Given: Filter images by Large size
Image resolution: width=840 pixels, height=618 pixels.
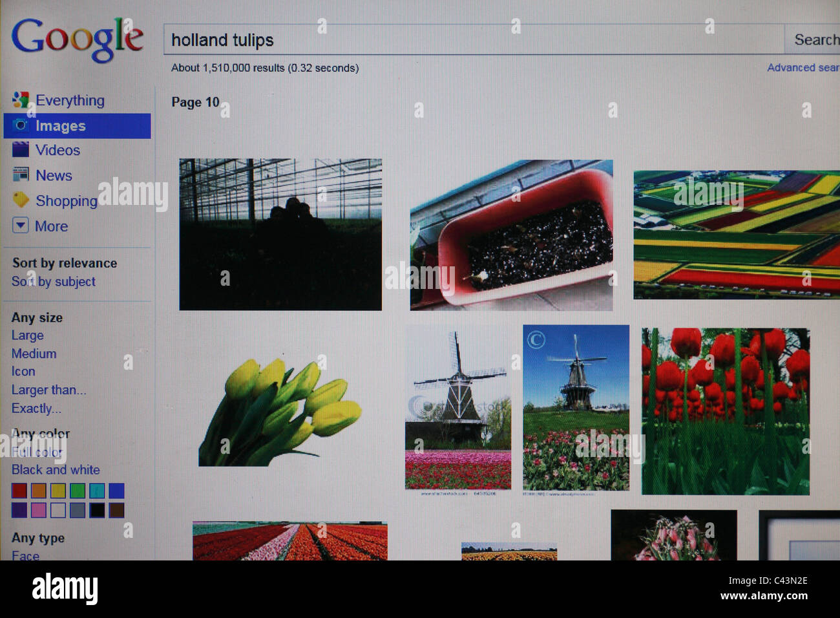Looking at the screenshot, I should tap(28, 336).
